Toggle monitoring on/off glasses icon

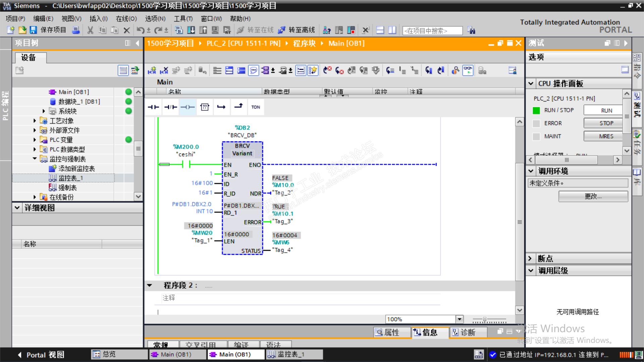468,70
